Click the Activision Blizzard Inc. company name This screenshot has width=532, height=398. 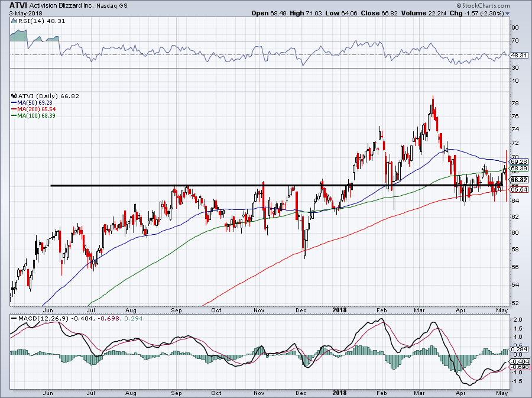coord(61,6)
